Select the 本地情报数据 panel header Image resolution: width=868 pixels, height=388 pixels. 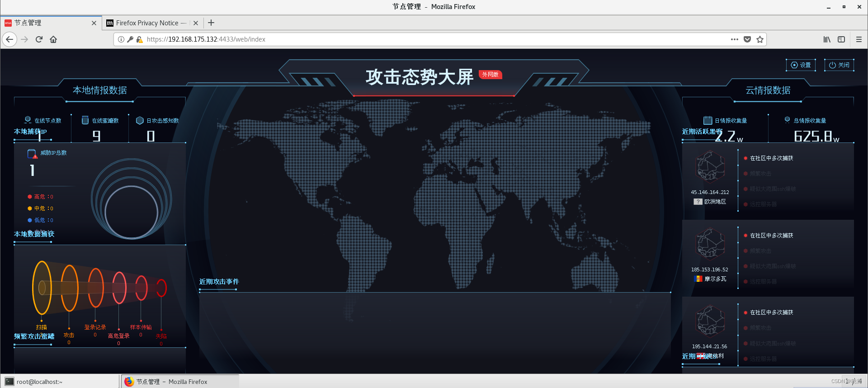pyautogui.click(x=100, y=90)
